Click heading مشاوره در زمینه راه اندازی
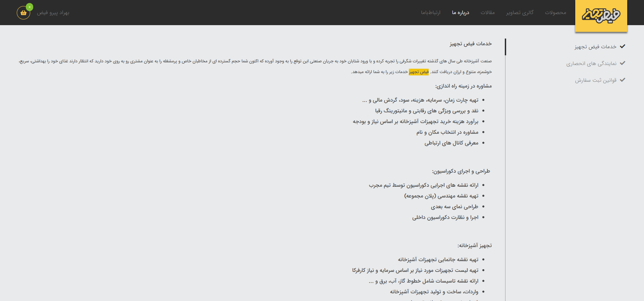Image resolution: width=644 pixels, height=301 pixels. tap(464, 86)
